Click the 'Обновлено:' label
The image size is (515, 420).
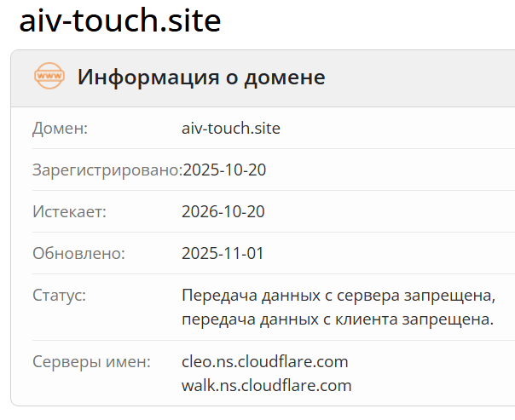[78, 254]
